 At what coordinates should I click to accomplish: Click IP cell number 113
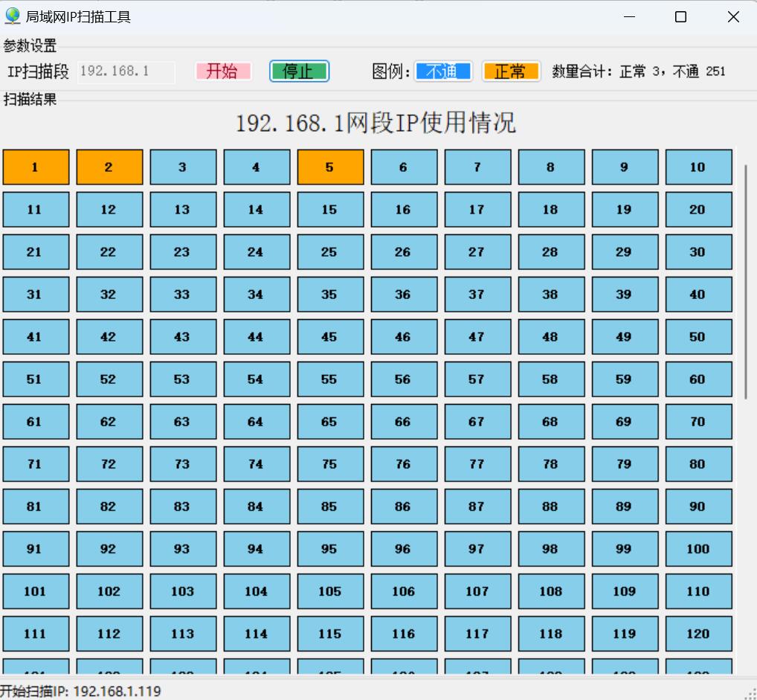pyautogui.click(x=183, y=634)
